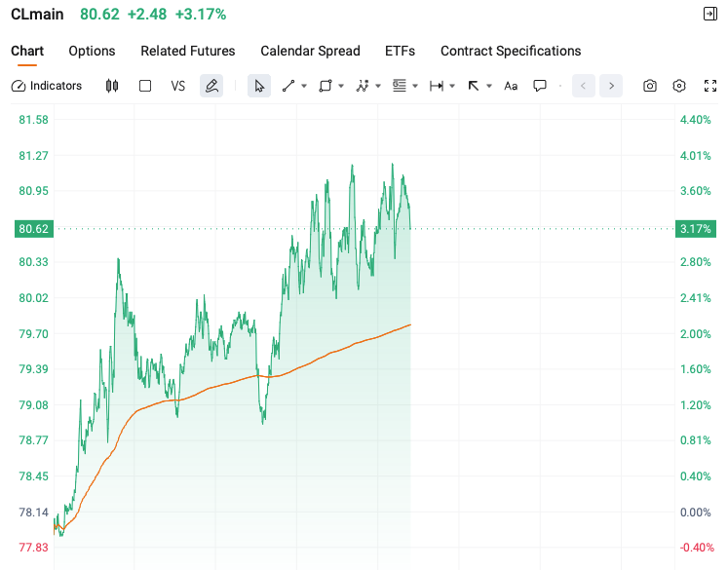Click the -0.40% red percent axis label
Screen dimensions: 728x570
tap(697, 548)
